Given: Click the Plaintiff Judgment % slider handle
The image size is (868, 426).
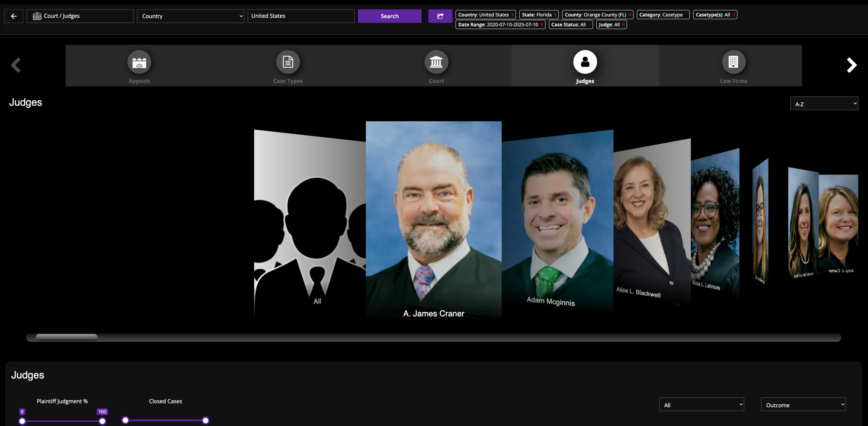Looking at the screenshot, I should pyautogui.click(x=22, y=421).
